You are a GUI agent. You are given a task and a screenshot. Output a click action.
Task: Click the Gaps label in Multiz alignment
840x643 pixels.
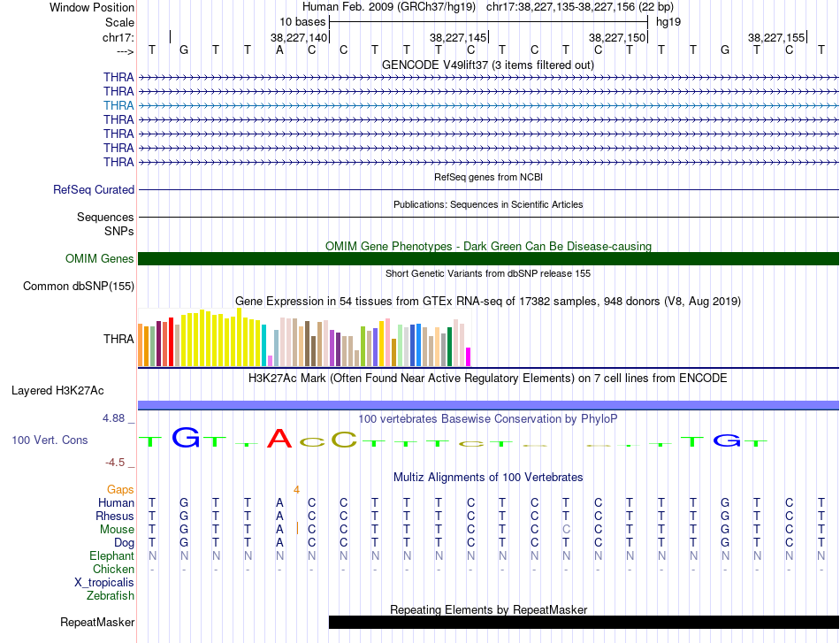tap(120, 490)
